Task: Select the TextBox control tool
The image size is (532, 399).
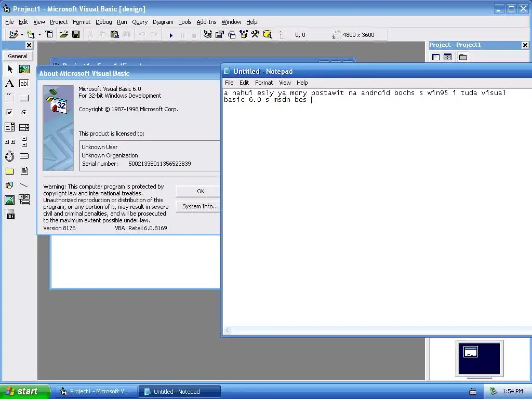Action: click(24, 84)
